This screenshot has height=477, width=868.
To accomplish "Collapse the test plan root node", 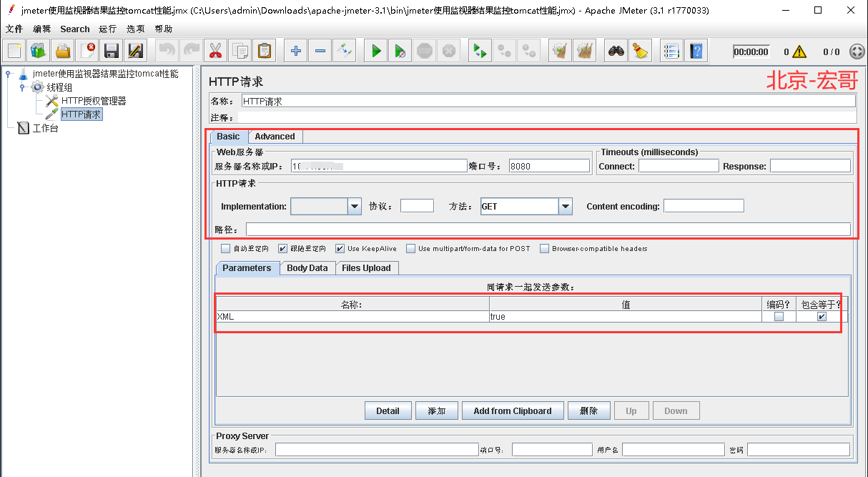I will (8, 74).
